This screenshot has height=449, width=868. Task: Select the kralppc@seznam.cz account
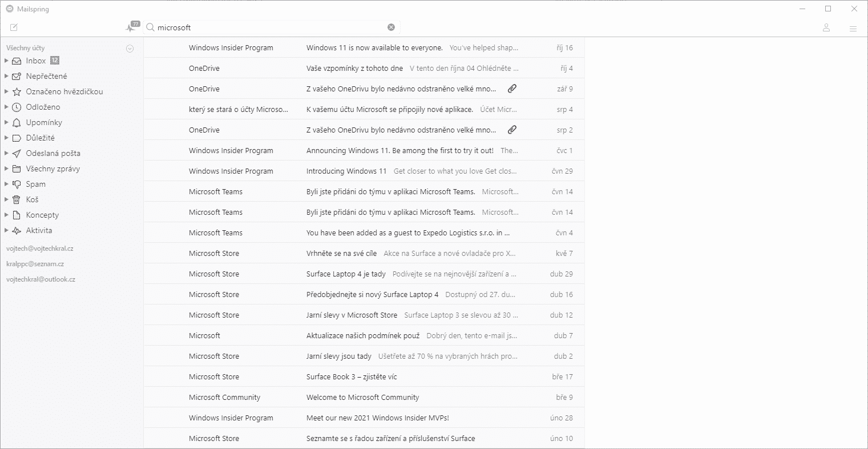(35, 264)
